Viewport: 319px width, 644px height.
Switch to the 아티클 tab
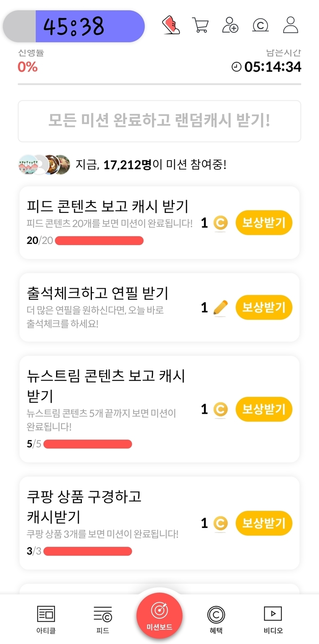pos(46,619)
